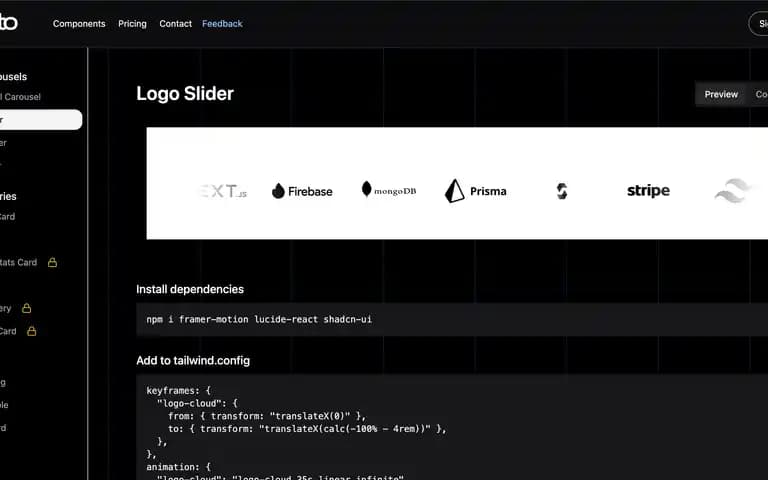Click the Tailwind CSS wave logo

[734, 191]
